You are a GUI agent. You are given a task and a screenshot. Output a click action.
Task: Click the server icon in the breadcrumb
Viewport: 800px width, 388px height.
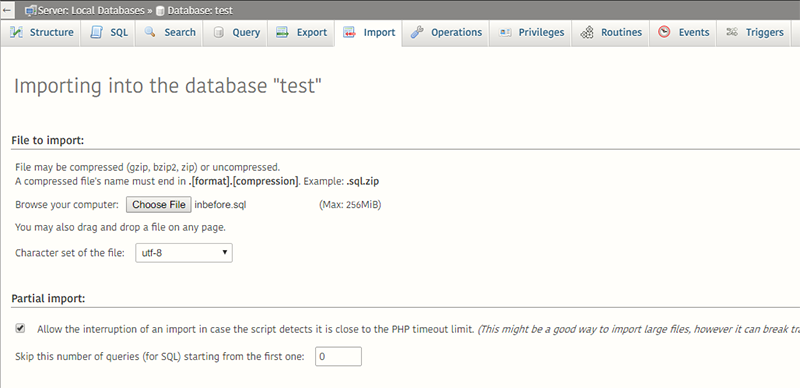pyautogui.click(x=31, y=10)
